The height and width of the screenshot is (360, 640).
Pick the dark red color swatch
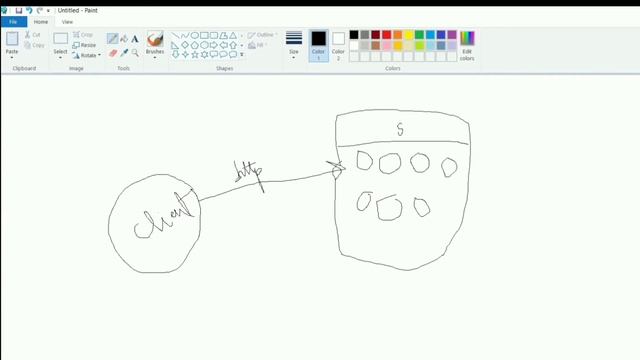(x=376, y=35)
